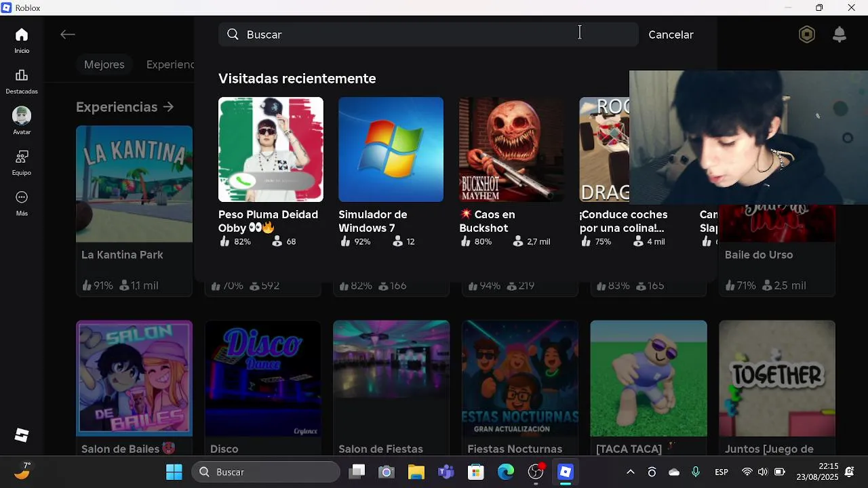Open the camera app on taskbar

tap(387, 472)
